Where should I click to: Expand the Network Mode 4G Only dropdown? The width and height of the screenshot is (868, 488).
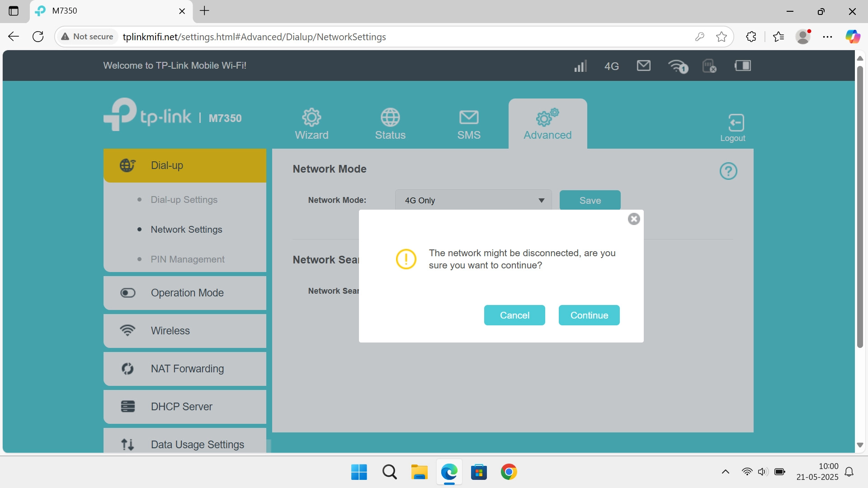[473, 200]
